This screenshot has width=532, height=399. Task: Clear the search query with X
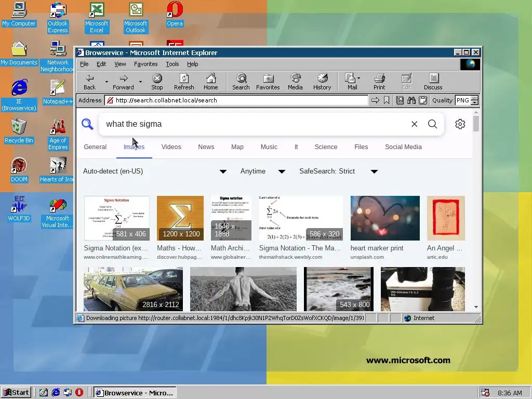pyautogui.click(x=414, y=124)
